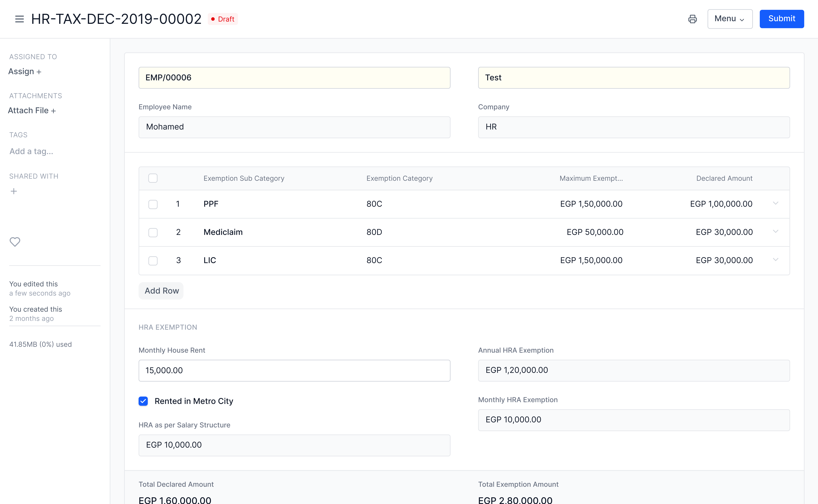The width and height of the screenshot is (818, 504).
Task: Click the print icon
Action: click(692, 19)
